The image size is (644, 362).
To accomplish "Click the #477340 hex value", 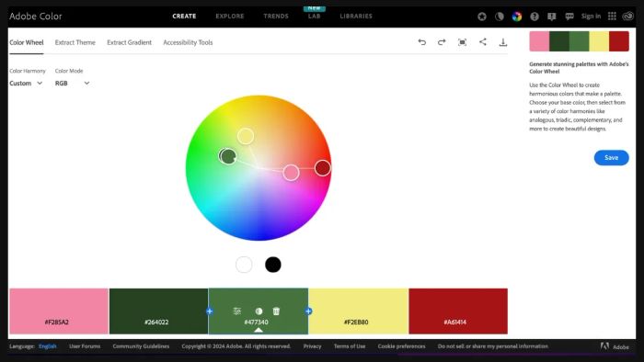I will pyautogui.click(x=256, y=322).
